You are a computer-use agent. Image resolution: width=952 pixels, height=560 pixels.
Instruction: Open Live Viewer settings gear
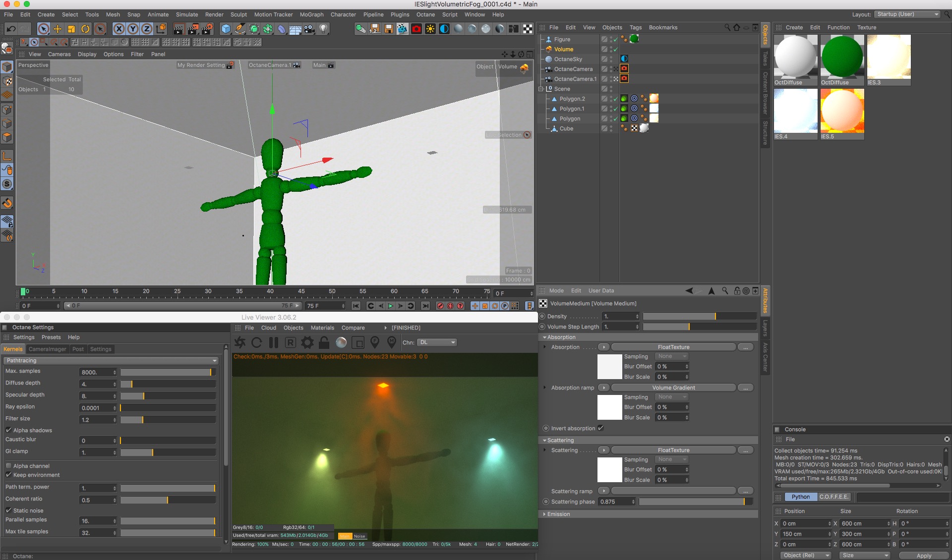(x=307, y=342)
